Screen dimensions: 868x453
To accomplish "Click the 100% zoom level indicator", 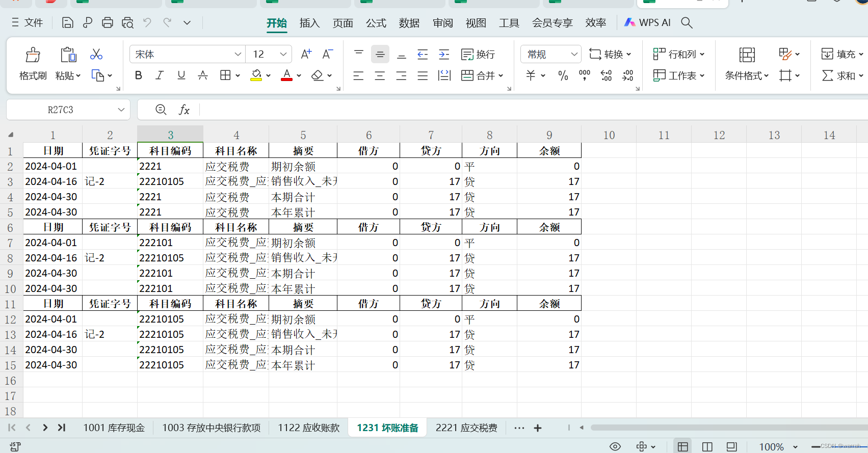I will click(771, 447).
